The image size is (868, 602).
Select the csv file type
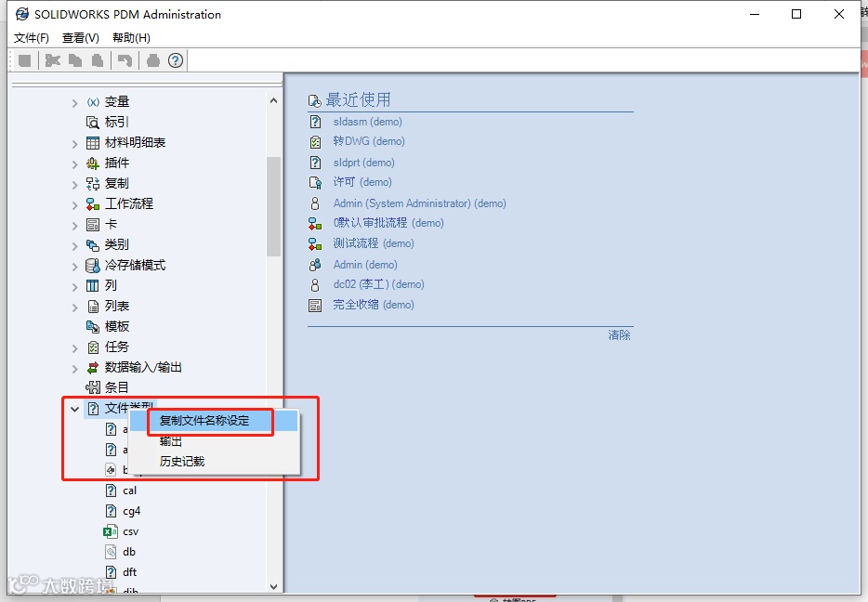coord(130,531)
